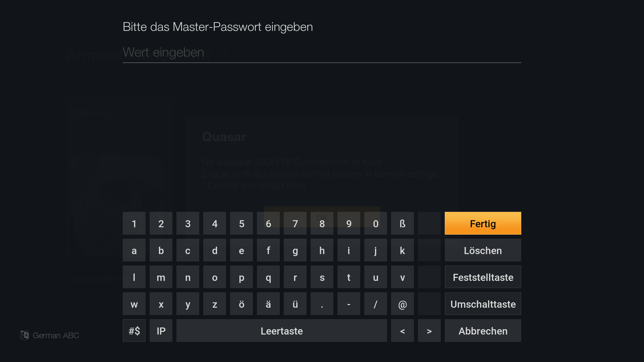
Task: Click the hyphen key
Action: 349,304
